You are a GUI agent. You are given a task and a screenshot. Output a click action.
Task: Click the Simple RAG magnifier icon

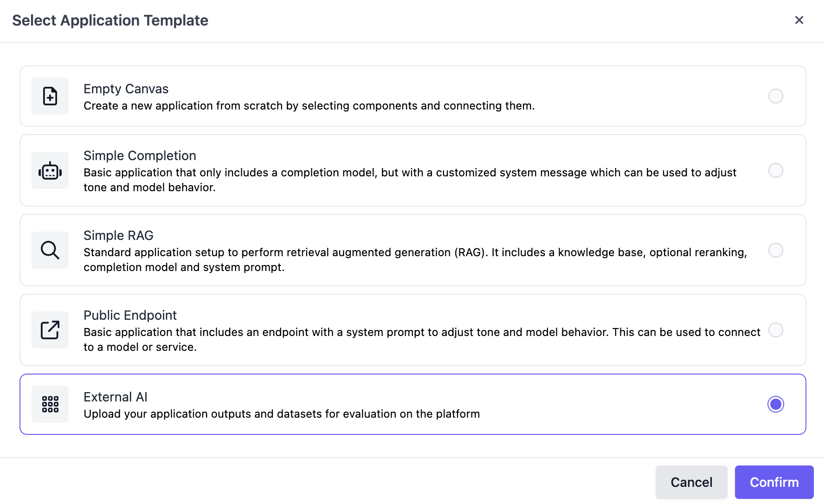coord(50,250)
